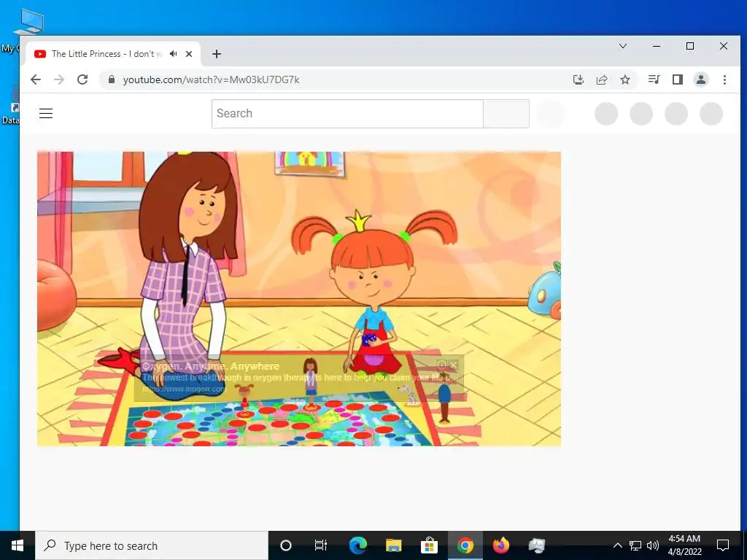Open the Chrome profile avatar menu
This screenshot has width=747, height=560.
tap(701, 79)
